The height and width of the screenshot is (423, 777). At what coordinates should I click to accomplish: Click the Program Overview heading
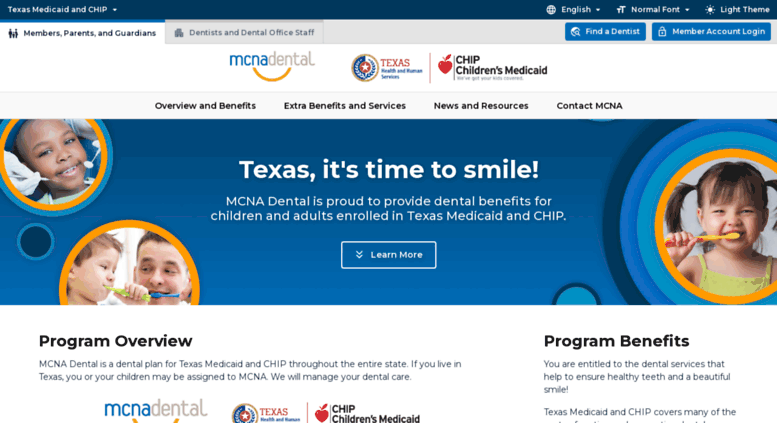pos(115,341)
